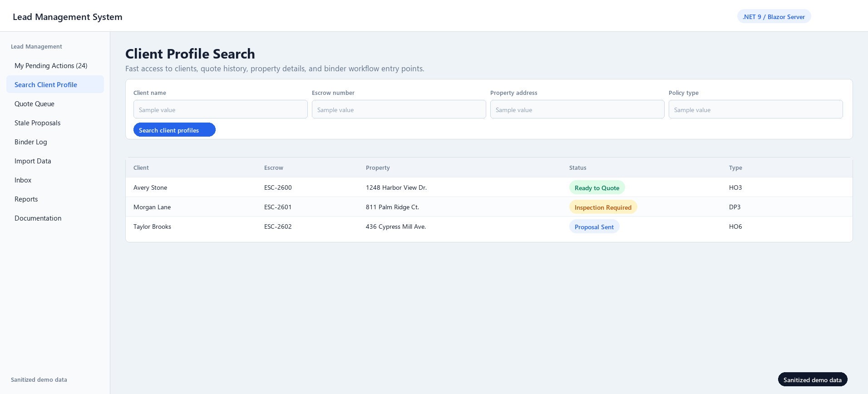Click property 811 Palm Ridge Ct.

(392, 207)
